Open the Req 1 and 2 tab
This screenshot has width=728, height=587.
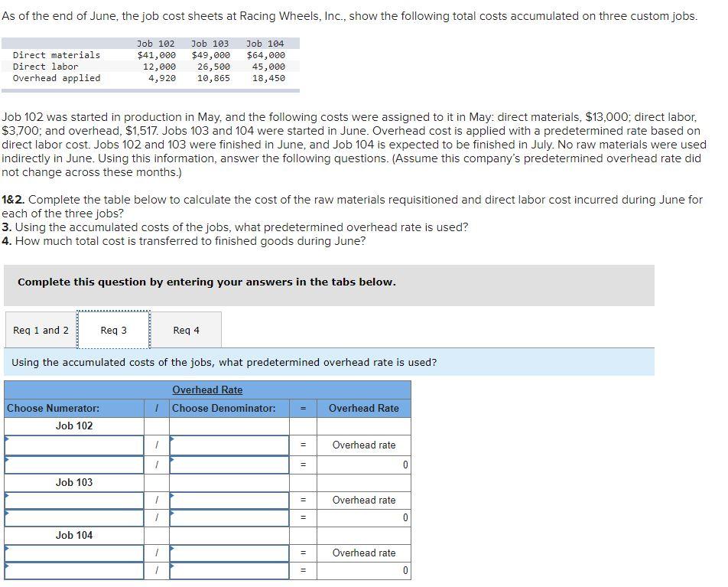pos(40,329)
